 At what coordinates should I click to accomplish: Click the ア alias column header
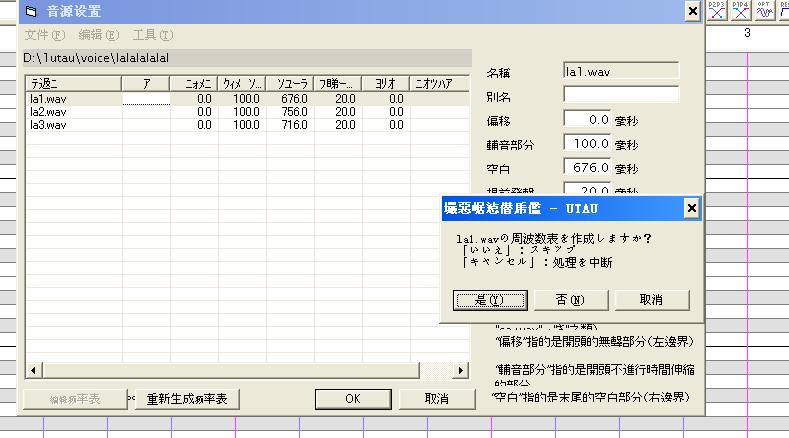(146, 84)
